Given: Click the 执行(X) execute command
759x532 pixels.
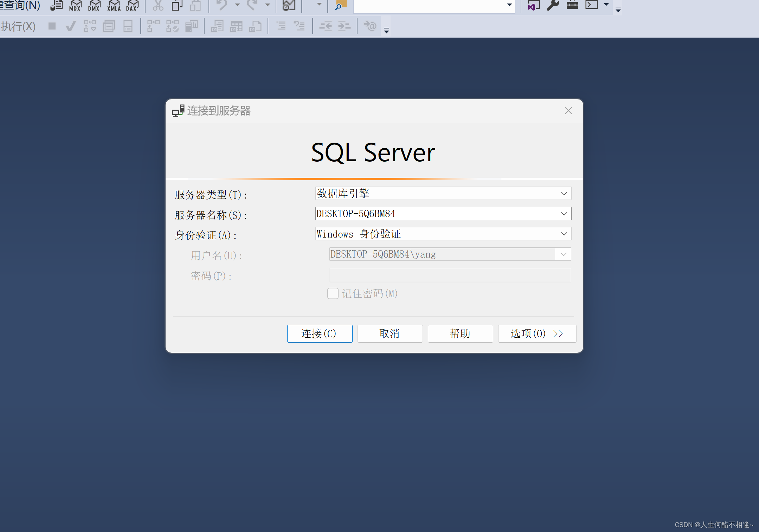Looking at the screenshot, I should 18,26.
